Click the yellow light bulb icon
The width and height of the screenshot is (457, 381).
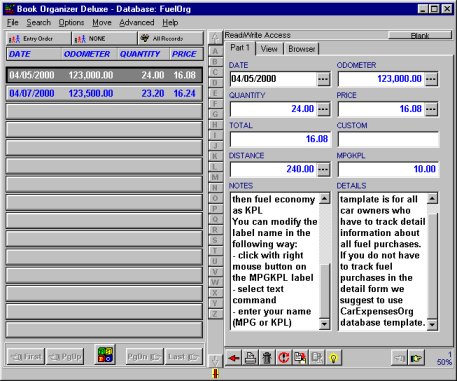click(x=333, y=358)
